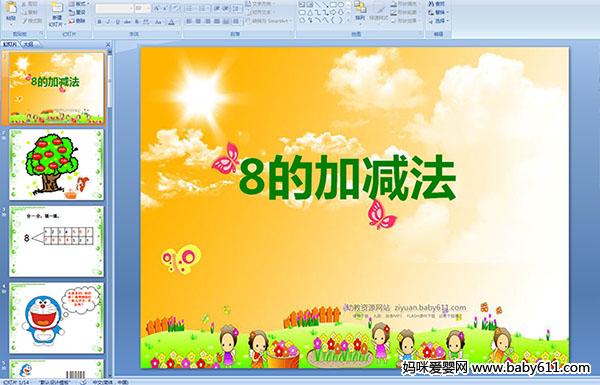Toggle bold formatting
Screen dimensions: 600x385
click(99, 22)
